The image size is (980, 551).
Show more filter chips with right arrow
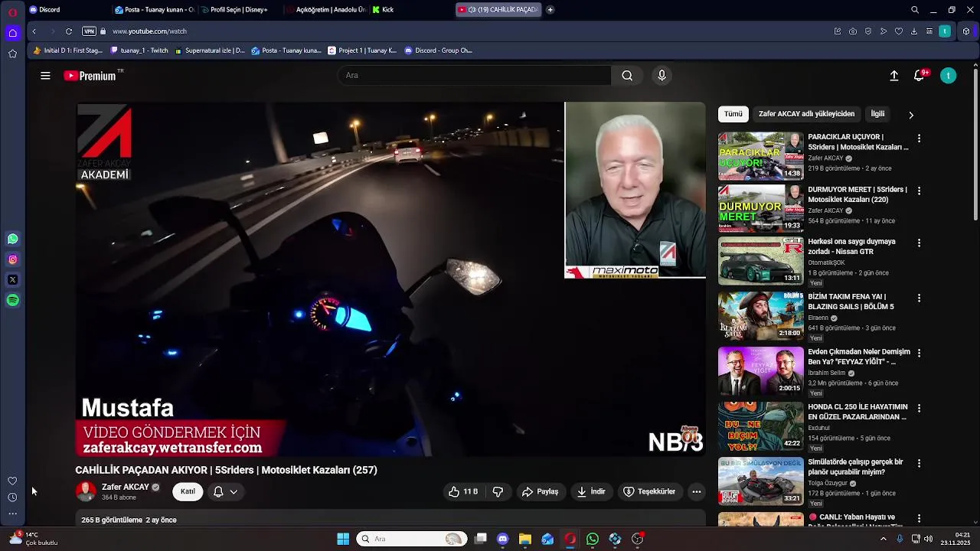tap(910, 115)
